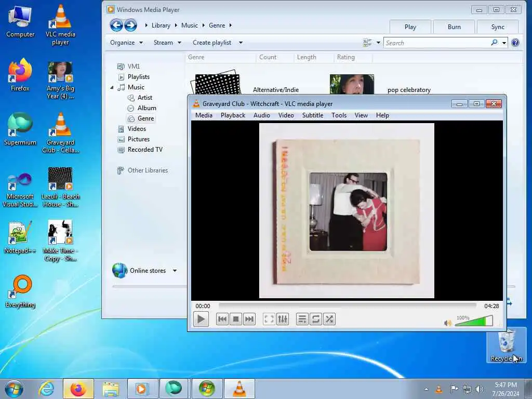This screenshot has height=399, width=532.
Task: Open VLC View menu
Action: pyautogui.click(x=361, y=115)
